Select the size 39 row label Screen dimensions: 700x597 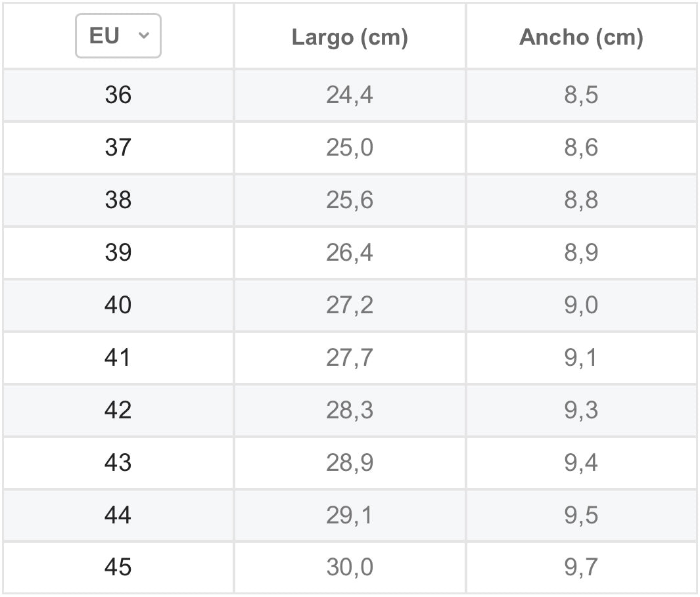(118, 253)
